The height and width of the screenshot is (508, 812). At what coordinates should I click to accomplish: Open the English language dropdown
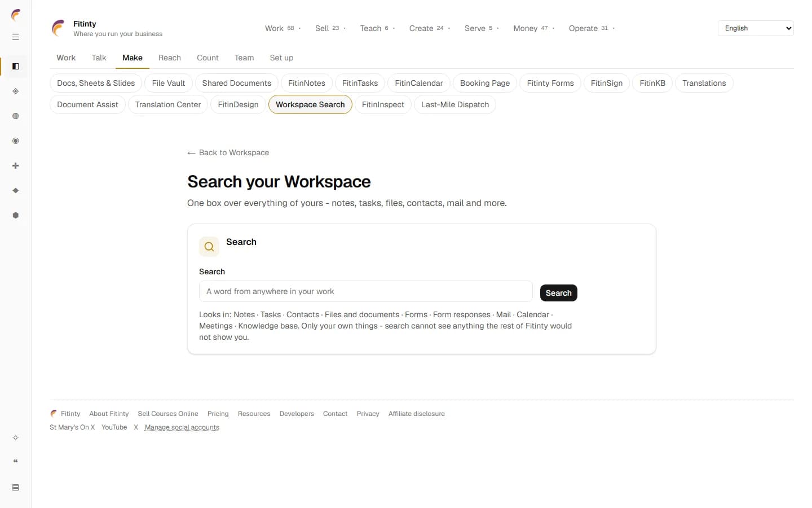(756, 28)
